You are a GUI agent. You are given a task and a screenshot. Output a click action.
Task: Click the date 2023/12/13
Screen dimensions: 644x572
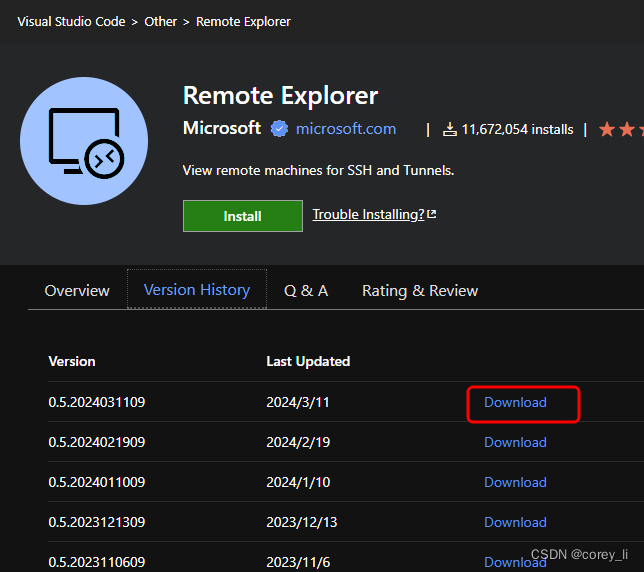tap(301, 522)
